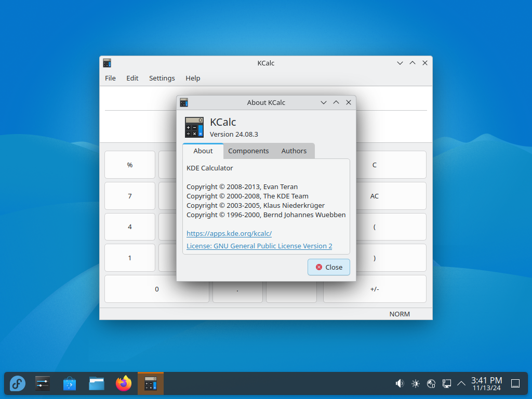Launch Firefox from the taskbar

124,384
